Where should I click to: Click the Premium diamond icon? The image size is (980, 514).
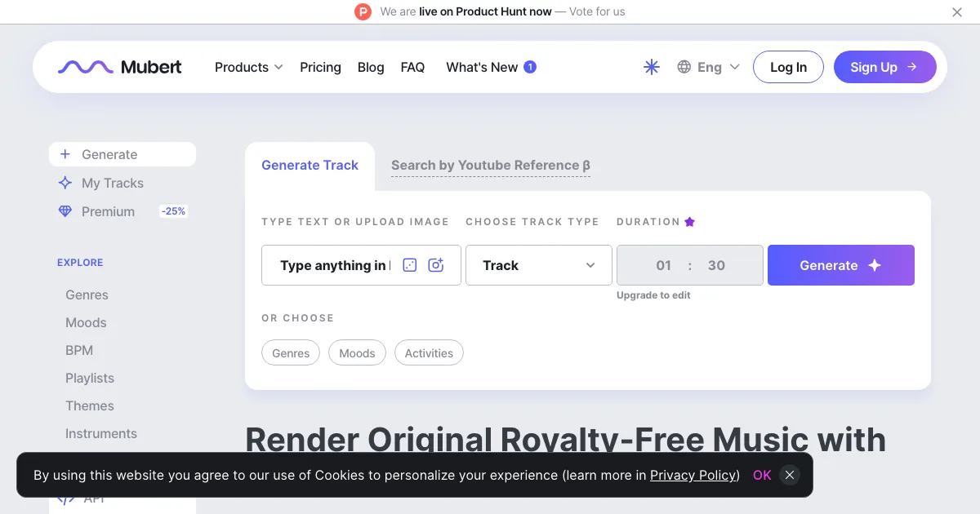[65, 211]
